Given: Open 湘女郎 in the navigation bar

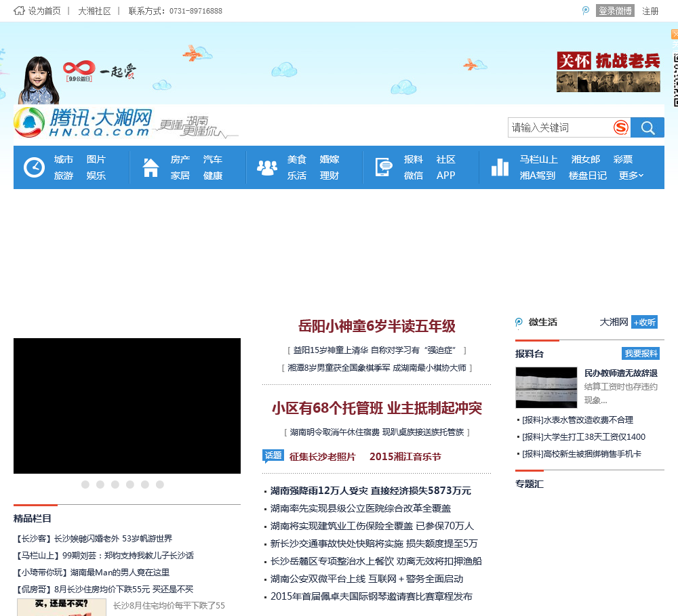Looking at the screenshot, I should pos(586,159).
